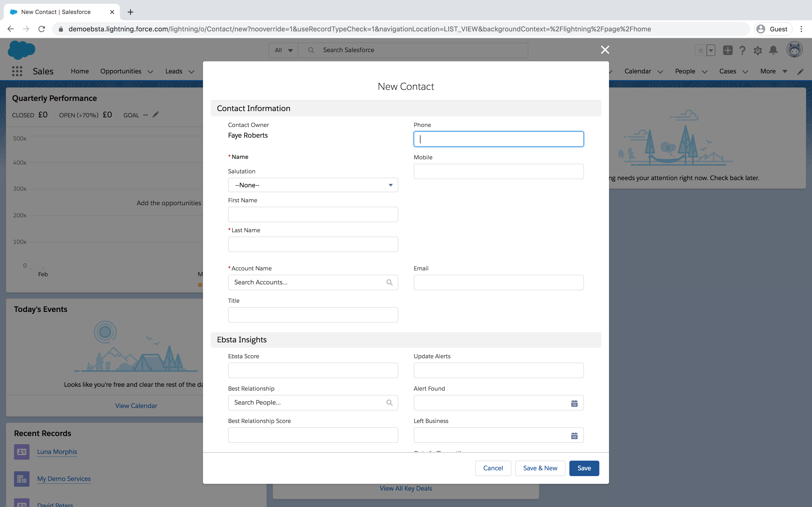The height and width of the screenshot is (507, 812).
Task: Expand the Opportunities tab chevron
Action: point(150,72)
